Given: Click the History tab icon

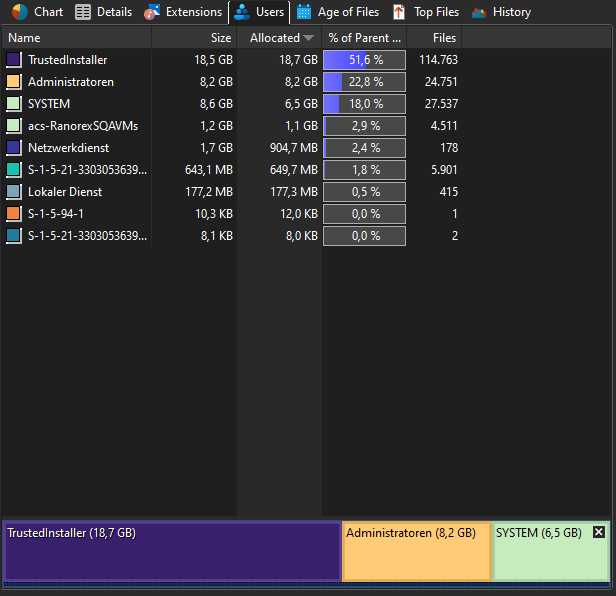Looking at the screenshot, I should (x=478, y=12).
